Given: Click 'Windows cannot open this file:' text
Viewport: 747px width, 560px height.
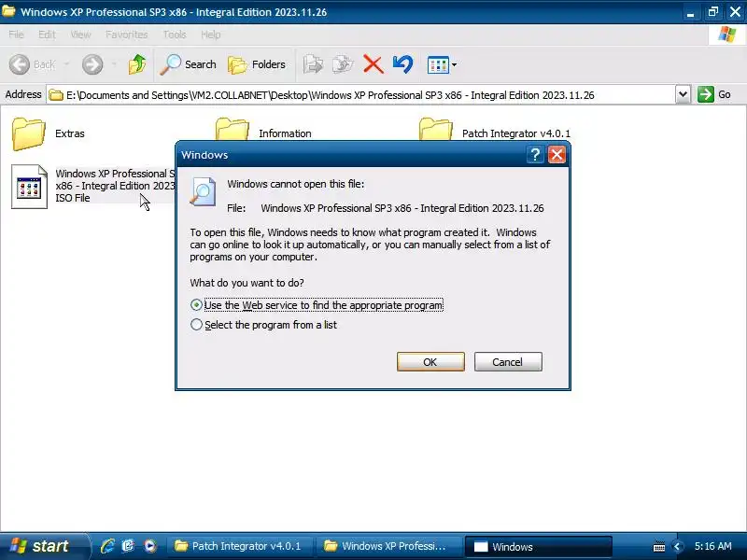Looking at the screenshot, I should pyautogui.click(x=295, y=184).
